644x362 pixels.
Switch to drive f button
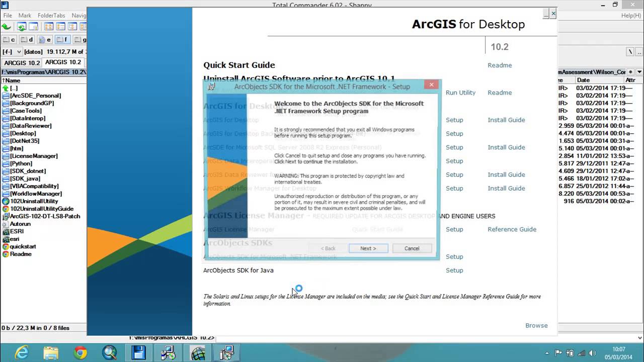62,39
